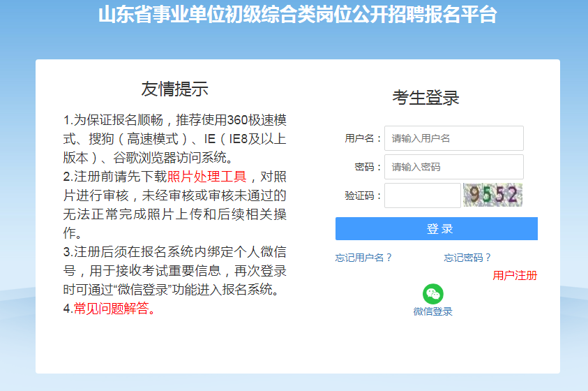Click the green WeChat logo icon
Image resolution: width=588 pixels, height=391 pixels.
click(x=432, y=294)
